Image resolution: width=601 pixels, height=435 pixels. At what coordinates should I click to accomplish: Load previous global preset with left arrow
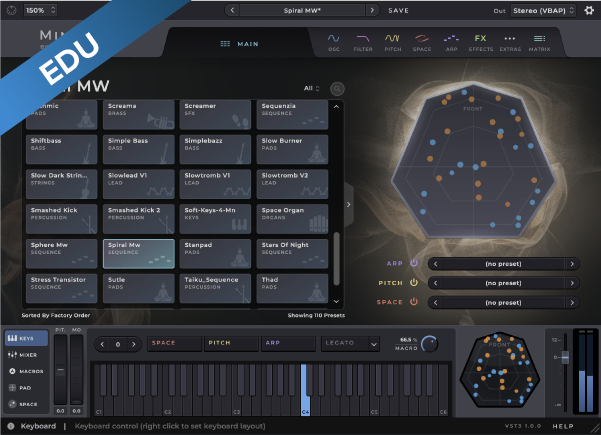tap(232, 10)
